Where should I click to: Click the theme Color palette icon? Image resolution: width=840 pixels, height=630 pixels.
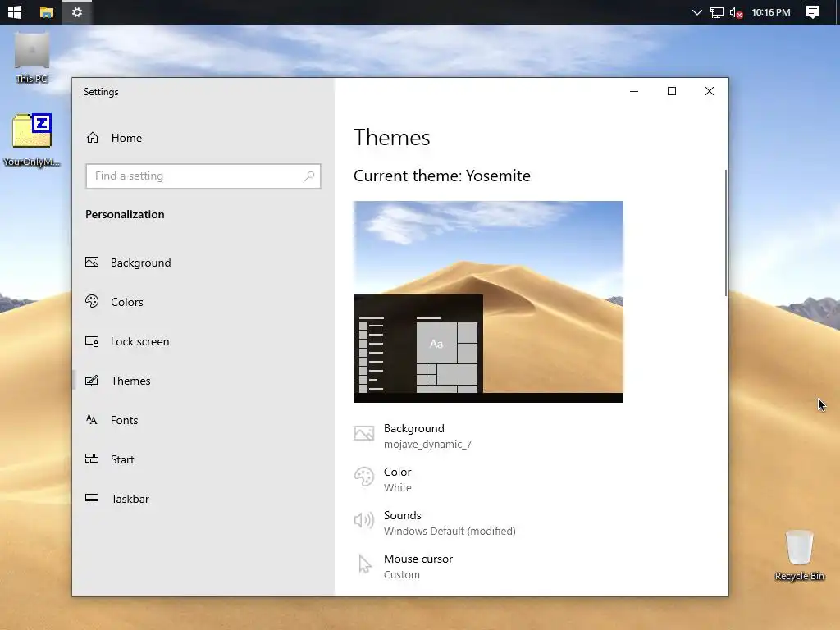click(x=363, y=477)
